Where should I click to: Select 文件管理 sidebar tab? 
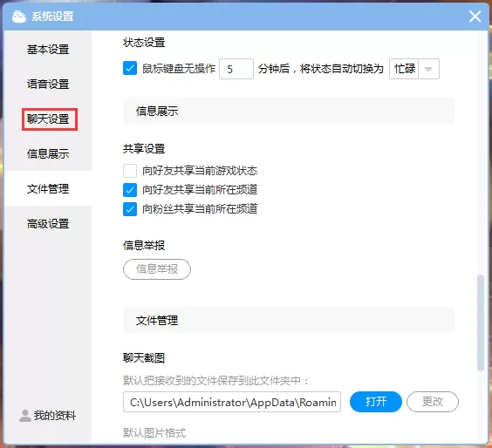tap(48, 189)
